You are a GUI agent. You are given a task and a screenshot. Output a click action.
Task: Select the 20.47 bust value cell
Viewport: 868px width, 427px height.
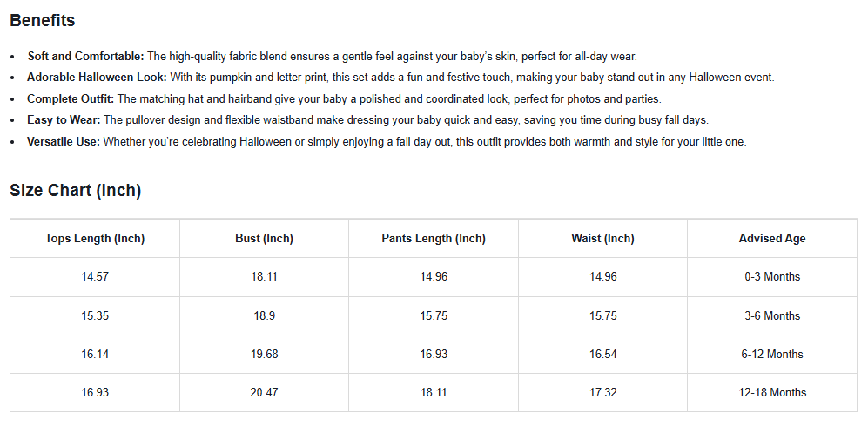coord(264,393)
